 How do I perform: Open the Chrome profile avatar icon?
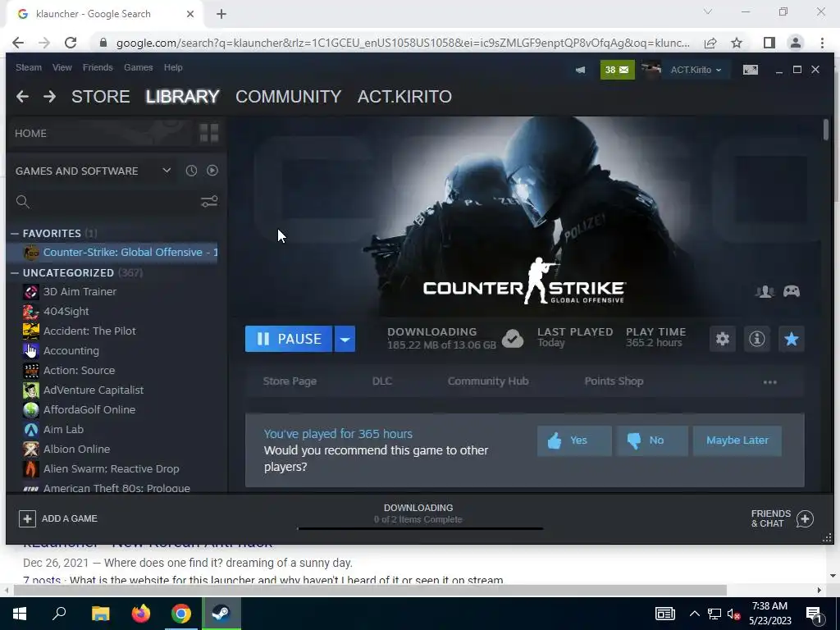[796, 43]
